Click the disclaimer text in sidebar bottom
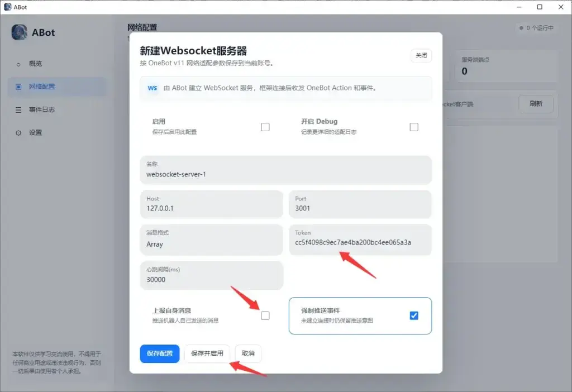 click(56, 362)
